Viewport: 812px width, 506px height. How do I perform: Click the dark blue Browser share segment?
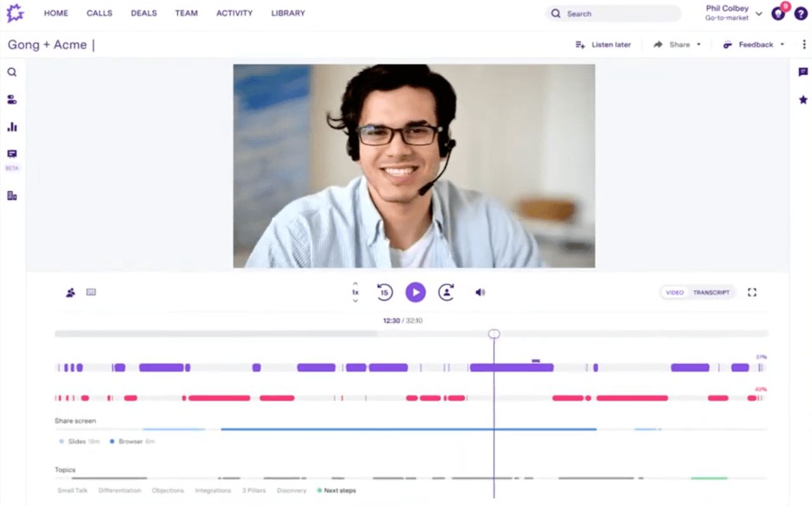tap(409, 430)
